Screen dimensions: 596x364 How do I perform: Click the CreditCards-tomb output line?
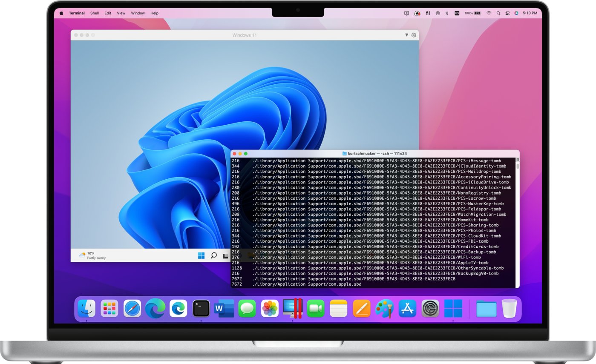tap(365, 246)
